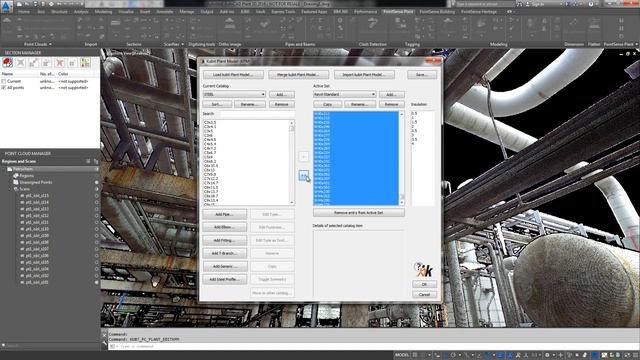Open the AutoCAD application menu logo
The height and width of the screenshot is (360, 640).
point(6,7)
